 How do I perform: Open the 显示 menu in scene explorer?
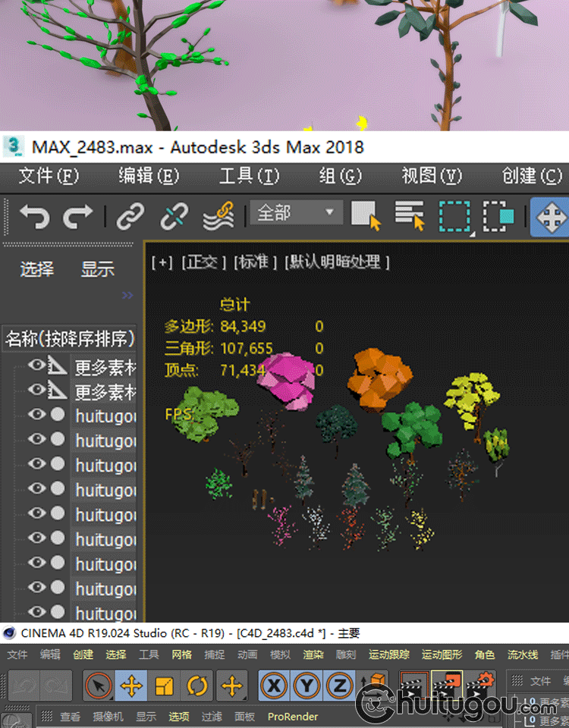[x=98, y=269]
